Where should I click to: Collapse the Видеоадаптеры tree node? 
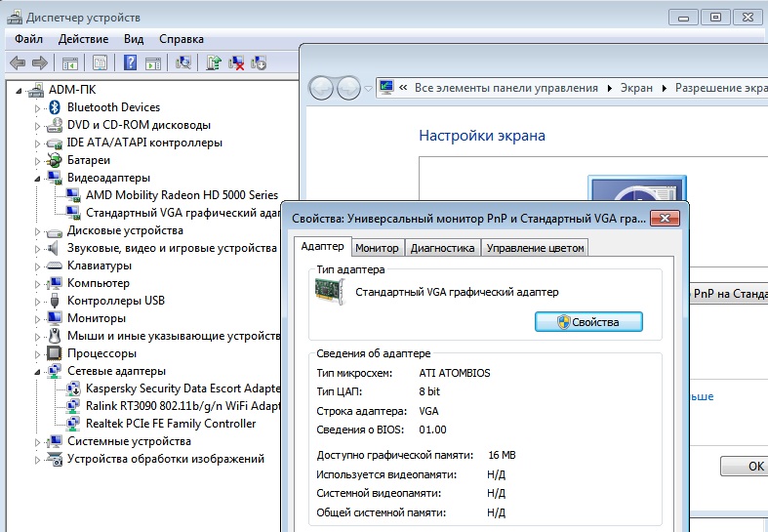point(39,178)
